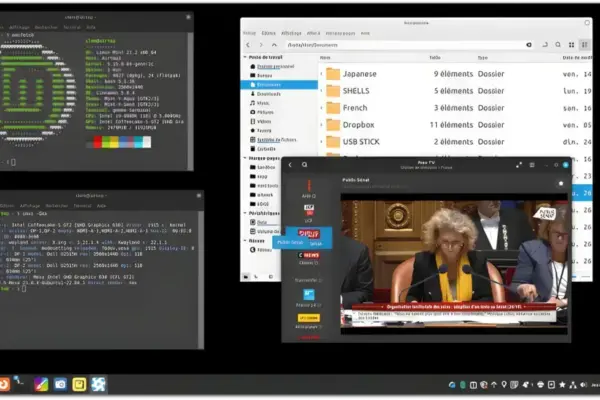Open the screenshot camera app in taskbar
This screenshot has width=600, height=400.
click(x=60, y=384)
